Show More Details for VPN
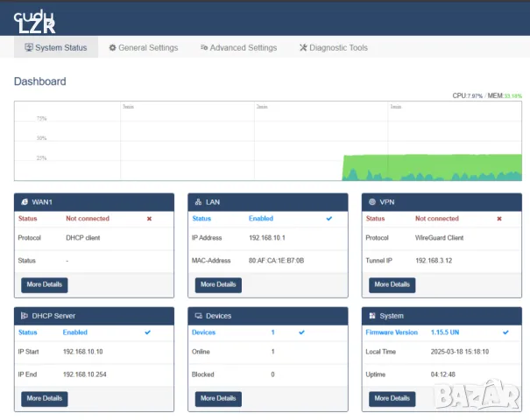The height and width of the screenshot is (420, 530). (x=392, y=284)
